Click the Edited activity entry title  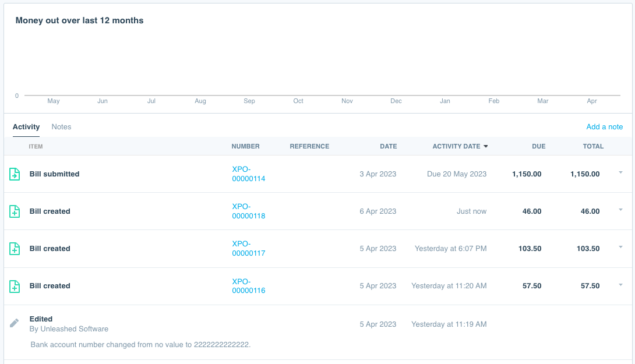coord(41,319)
